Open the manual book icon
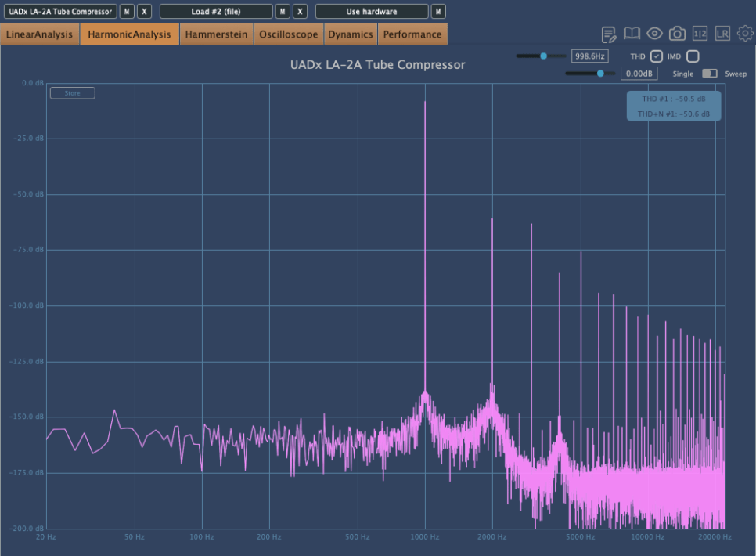Viewport: 756px width, 556px height. [632, 34]
